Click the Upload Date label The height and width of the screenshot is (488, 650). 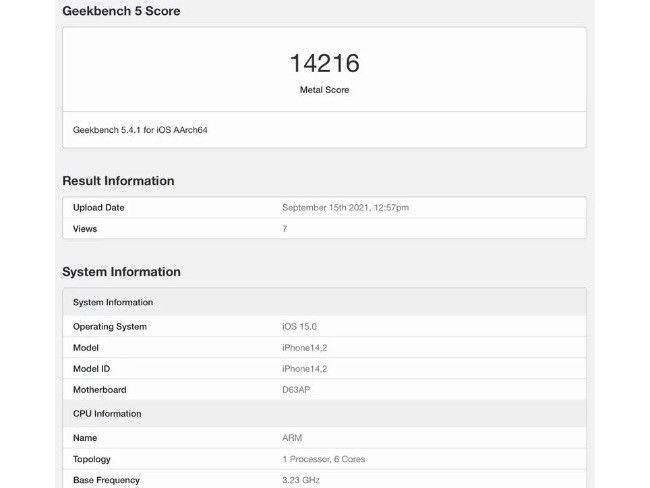(x=99, y=207)
